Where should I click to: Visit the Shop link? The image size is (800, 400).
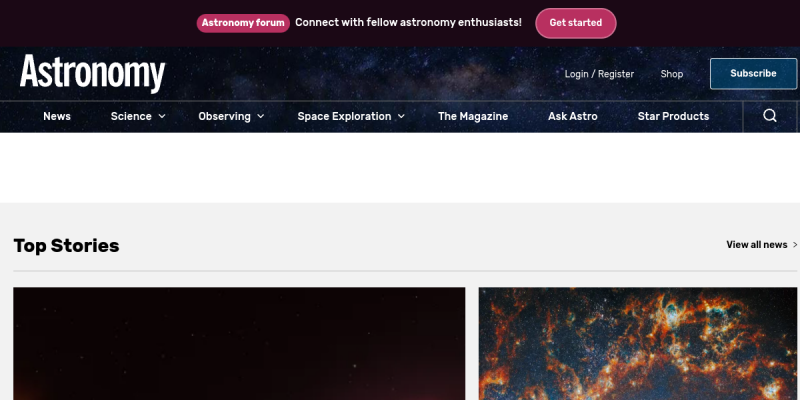[x=671, y=74]
